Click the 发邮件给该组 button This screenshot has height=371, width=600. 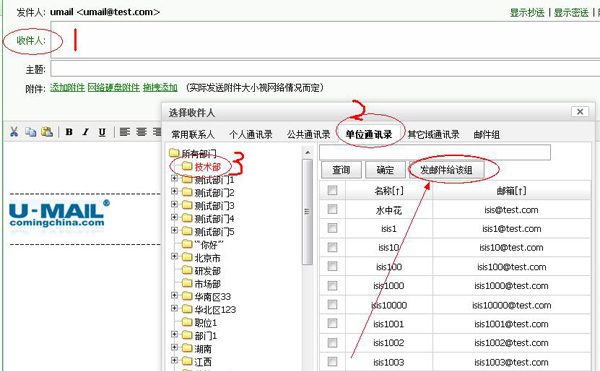[446, 170]
